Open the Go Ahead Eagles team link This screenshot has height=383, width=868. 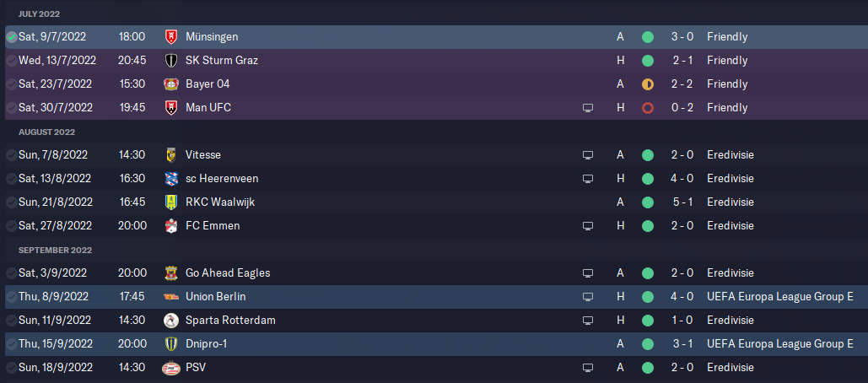click(x=228, y=272)
